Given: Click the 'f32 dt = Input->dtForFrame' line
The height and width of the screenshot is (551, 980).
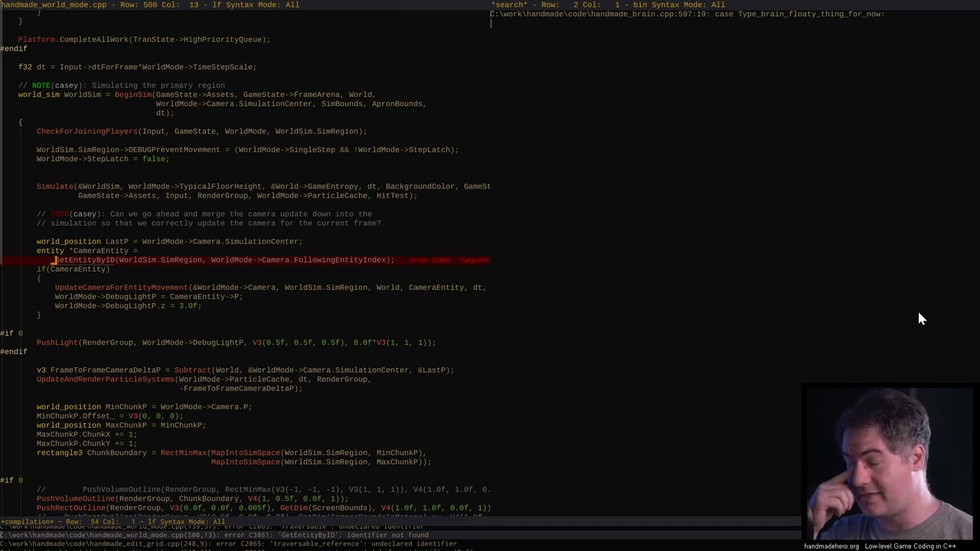Looking at the screenshot, I should click(x=137, y=67).
